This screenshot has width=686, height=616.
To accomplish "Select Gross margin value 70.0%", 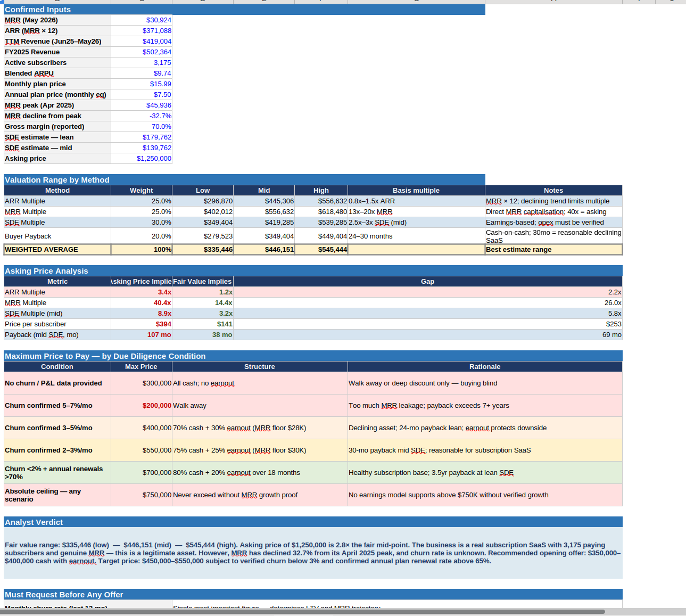I will point(142,127).
